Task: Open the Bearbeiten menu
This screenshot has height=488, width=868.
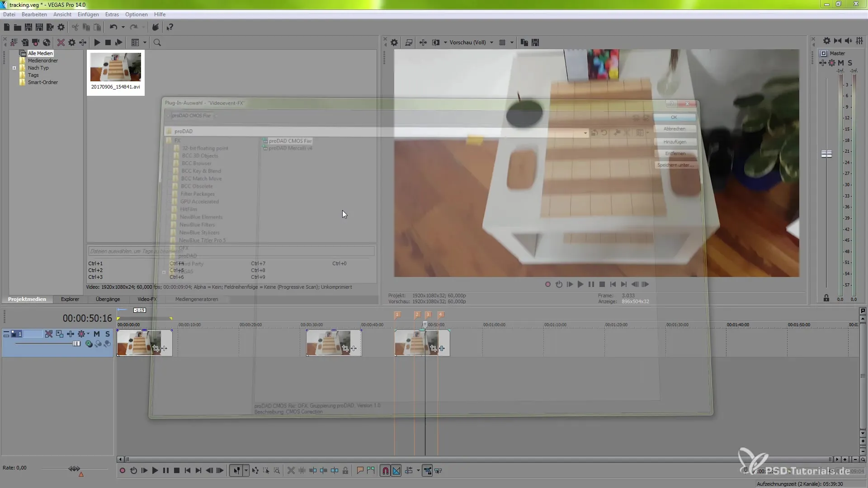Action: click(x=34, y=14)
